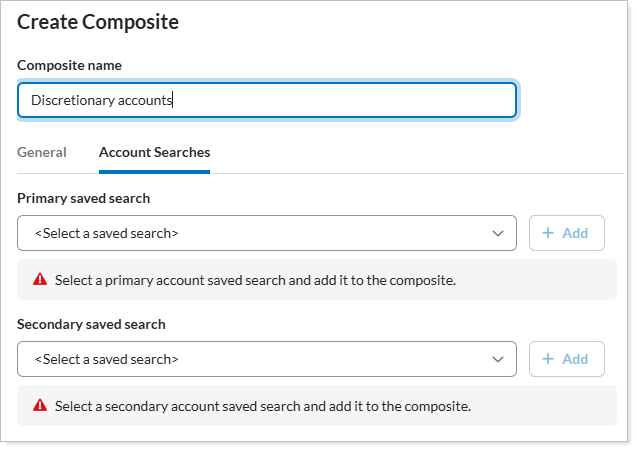Click the primary saved search chevron arrow
The height and width of the screenshot is (451, 637).
coord(498,233)
